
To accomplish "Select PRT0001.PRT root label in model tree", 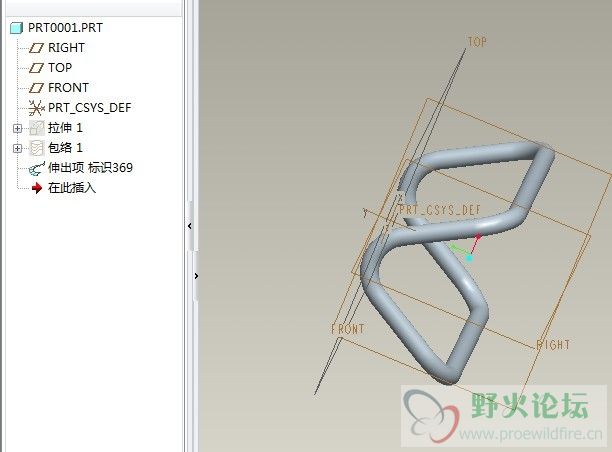I will point(65,28).
